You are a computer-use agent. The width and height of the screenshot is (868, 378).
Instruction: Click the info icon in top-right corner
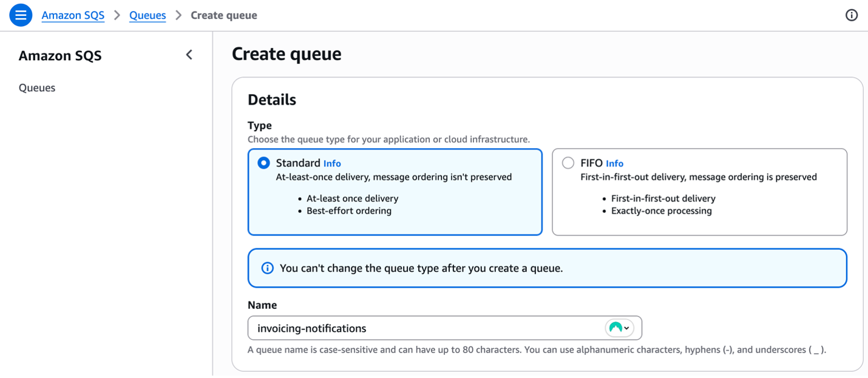[852, 15]
